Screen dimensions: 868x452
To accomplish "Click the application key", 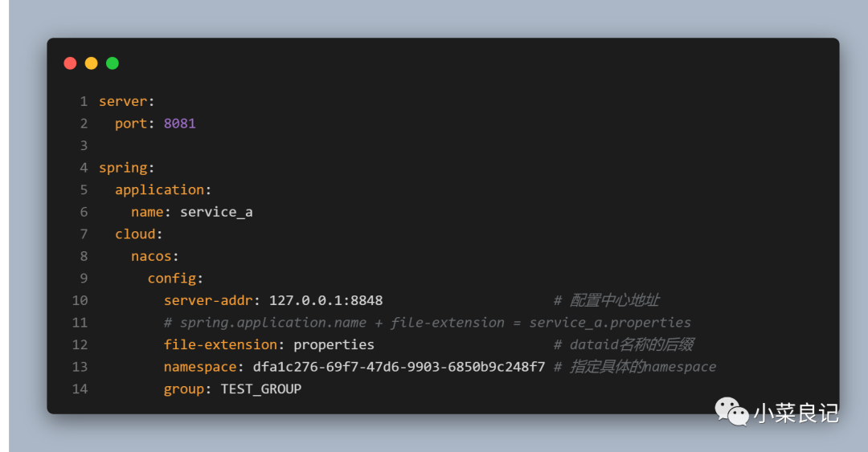I will coord(159,189).
